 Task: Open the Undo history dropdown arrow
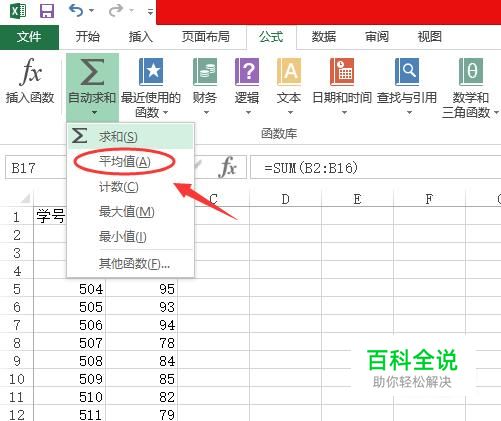pos(91,11)
